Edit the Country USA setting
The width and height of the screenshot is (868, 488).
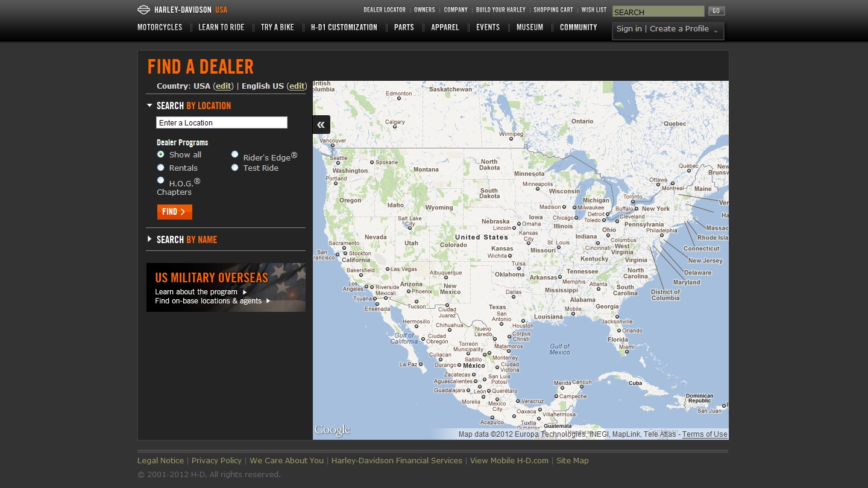pos(223,86)
